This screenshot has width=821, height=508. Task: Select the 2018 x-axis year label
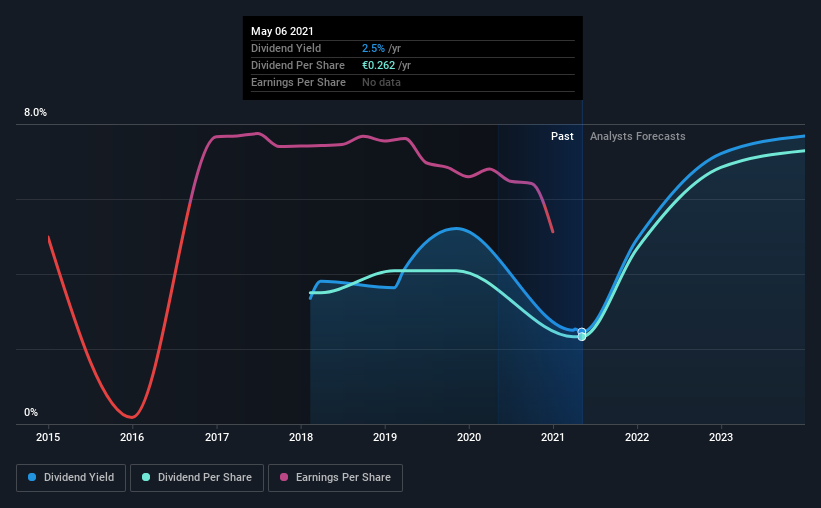[301, 437]
